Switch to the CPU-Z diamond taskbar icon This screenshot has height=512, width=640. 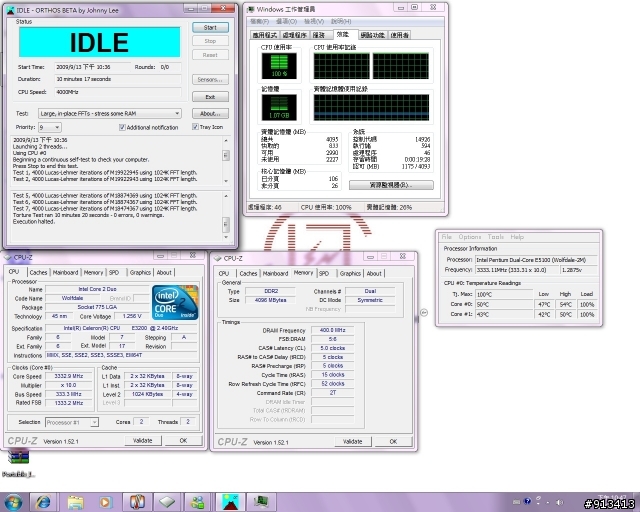(x=167, y=502)
